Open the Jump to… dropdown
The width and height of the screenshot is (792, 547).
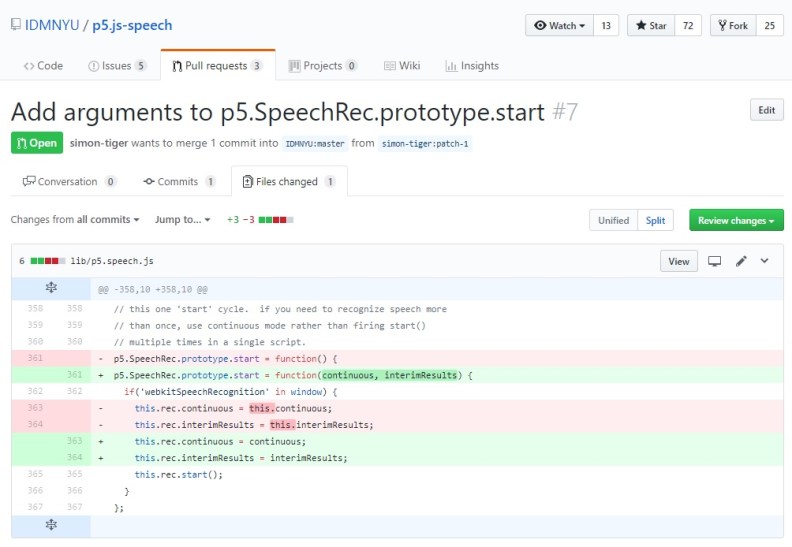tap(182, 220)
